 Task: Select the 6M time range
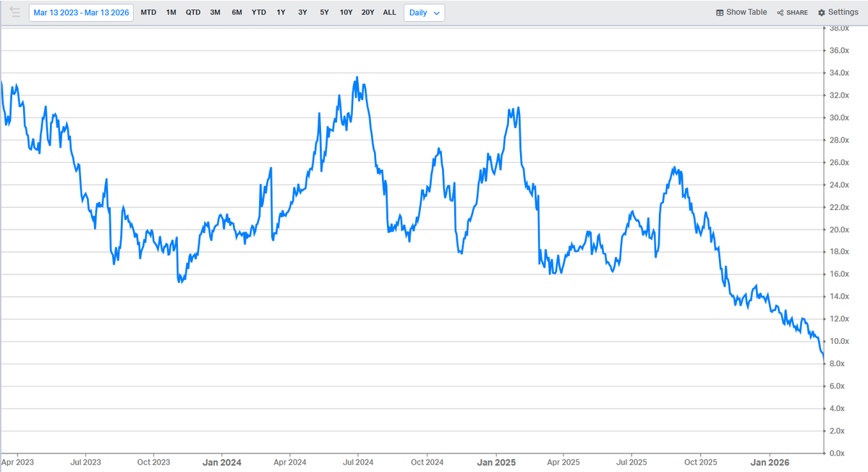coord(237,12)
